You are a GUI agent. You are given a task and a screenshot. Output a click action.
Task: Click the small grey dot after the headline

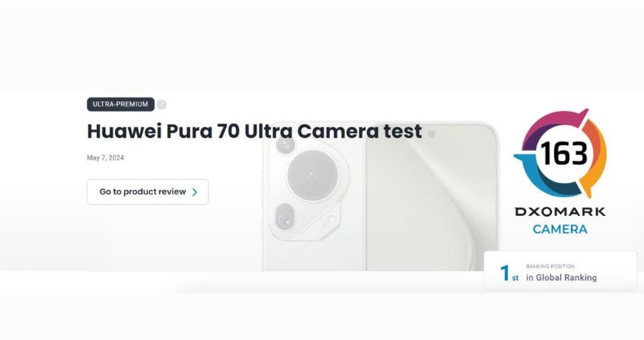tap(431, 134)
